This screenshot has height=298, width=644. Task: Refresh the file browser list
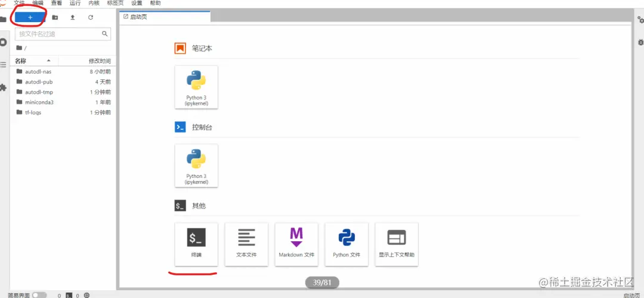tap(91, 17)
